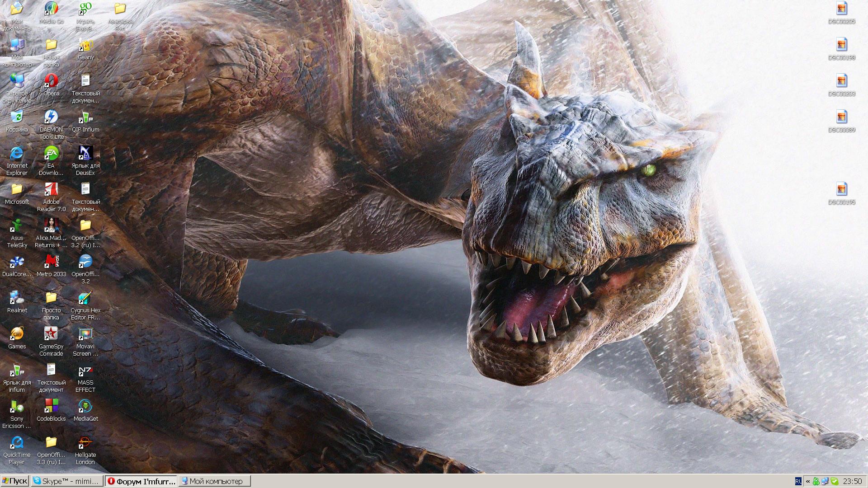Switch to Мой компьютер taskbar window

215,481
